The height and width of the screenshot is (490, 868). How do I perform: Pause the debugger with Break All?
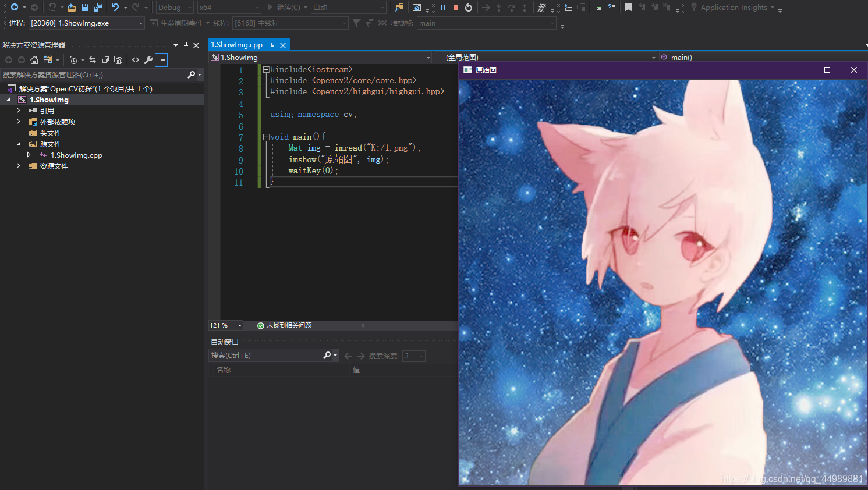(x=443, y=8)
